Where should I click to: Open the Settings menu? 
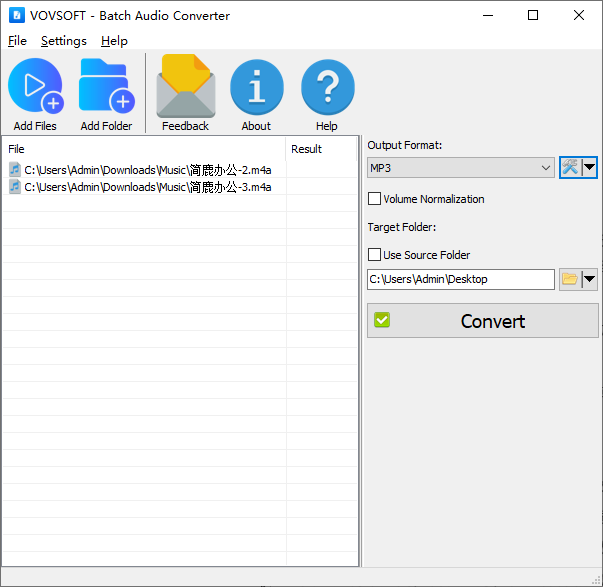pyautogui.click(x=63, y=41)
